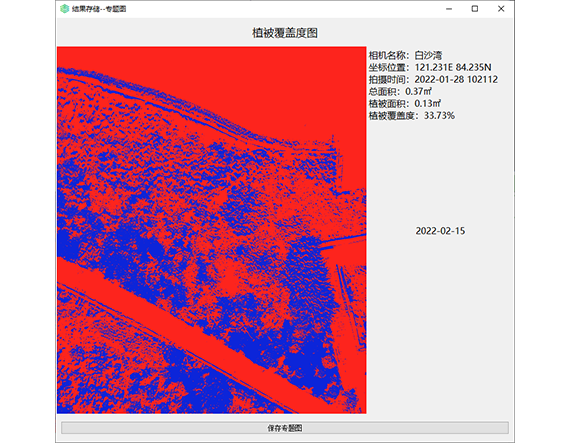Image resolution: width=570 pixels, height=443 pixels.
Task: Click empty title bar area beside window title
Action: pos(284,9)
